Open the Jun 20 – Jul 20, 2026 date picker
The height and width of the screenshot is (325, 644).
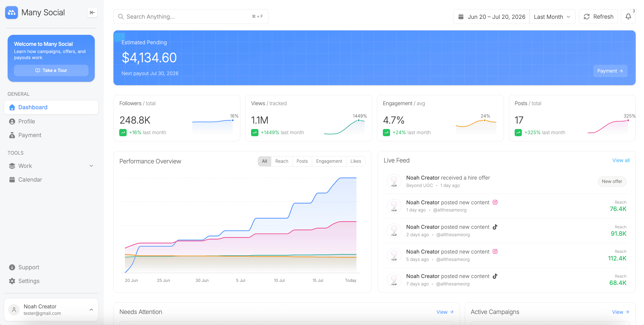(492, 17)
